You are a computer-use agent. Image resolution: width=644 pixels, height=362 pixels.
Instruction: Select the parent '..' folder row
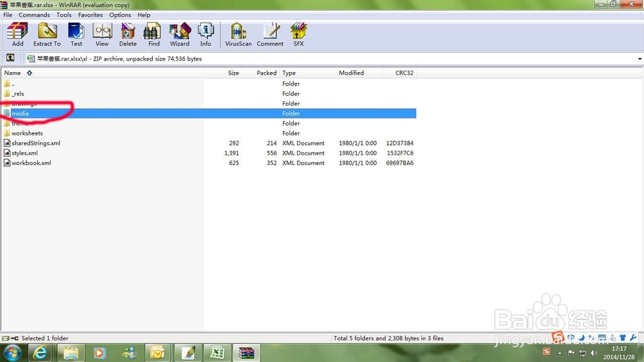coord(209,83)
